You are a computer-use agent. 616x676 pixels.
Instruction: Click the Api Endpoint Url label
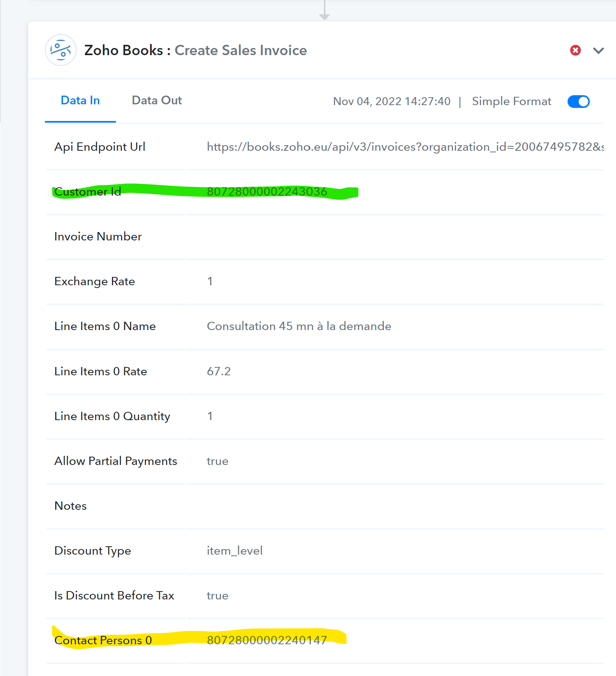[x=100, y=147]
